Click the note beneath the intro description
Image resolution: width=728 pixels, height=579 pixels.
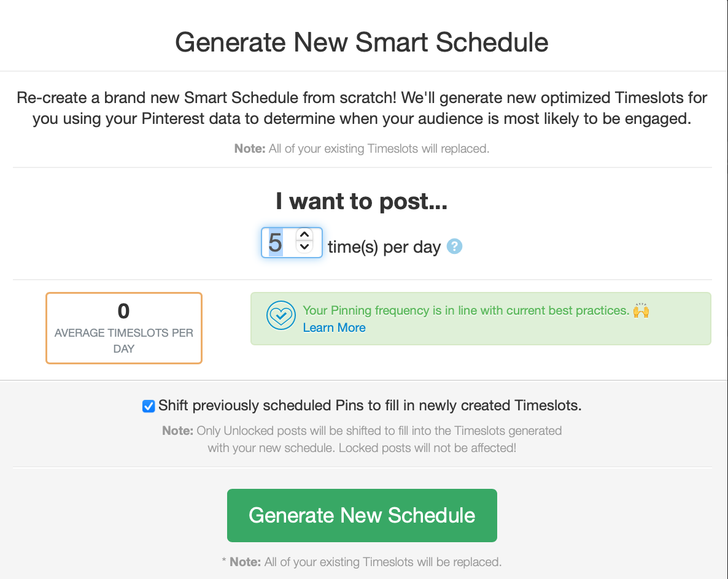(x=362, y=148)
